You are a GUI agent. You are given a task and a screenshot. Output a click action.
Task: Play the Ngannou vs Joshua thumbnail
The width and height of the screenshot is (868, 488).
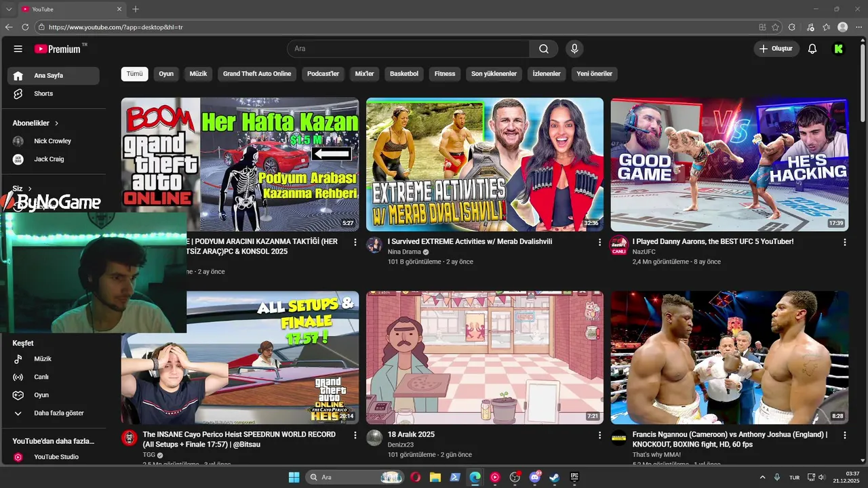[x=729, y=358]
